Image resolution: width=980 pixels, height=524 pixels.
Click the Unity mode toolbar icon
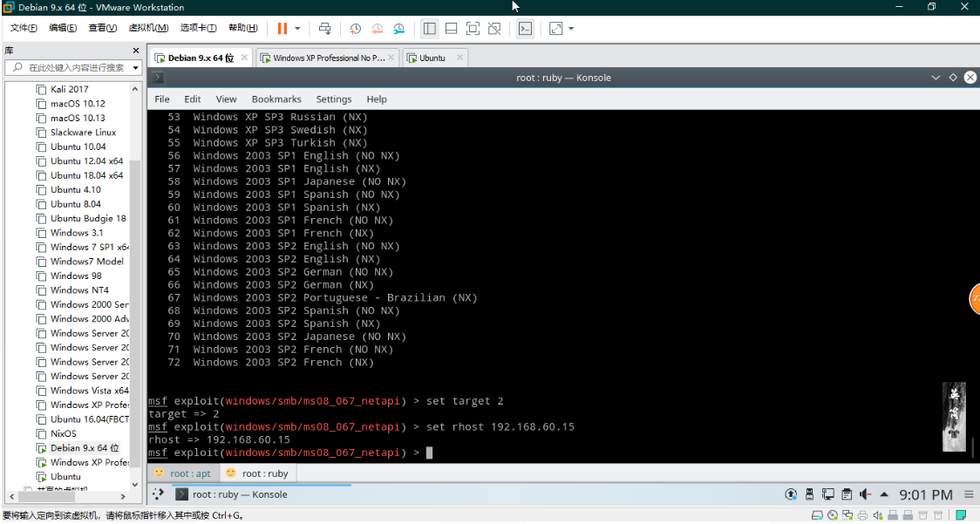(x=494, y=28)
